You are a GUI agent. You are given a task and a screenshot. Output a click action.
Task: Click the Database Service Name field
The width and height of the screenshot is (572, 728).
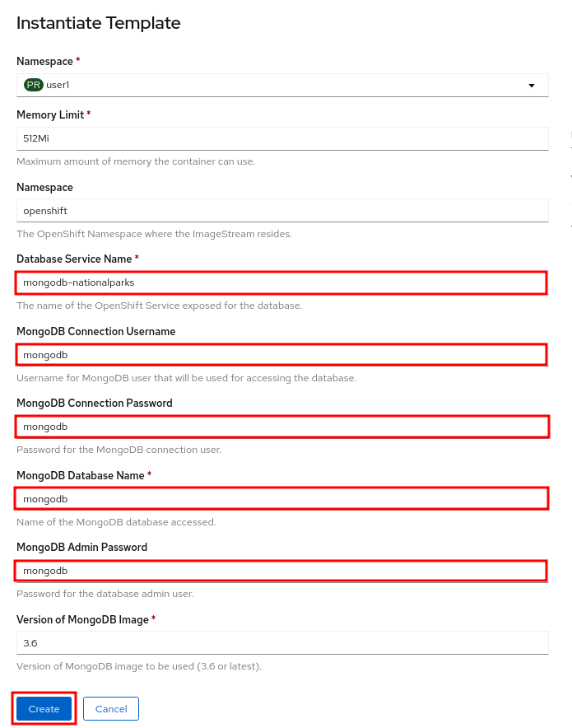point(282,282)
